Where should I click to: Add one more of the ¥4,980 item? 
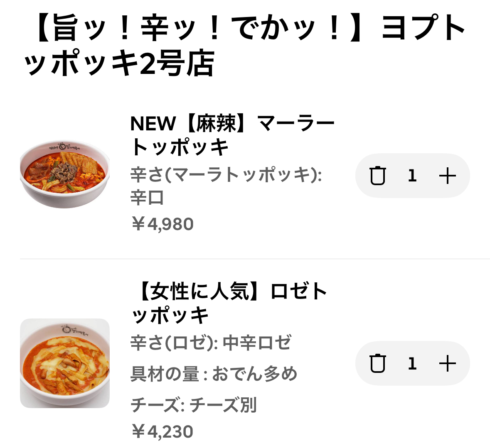pyautogui.click(x=448, y=176)
